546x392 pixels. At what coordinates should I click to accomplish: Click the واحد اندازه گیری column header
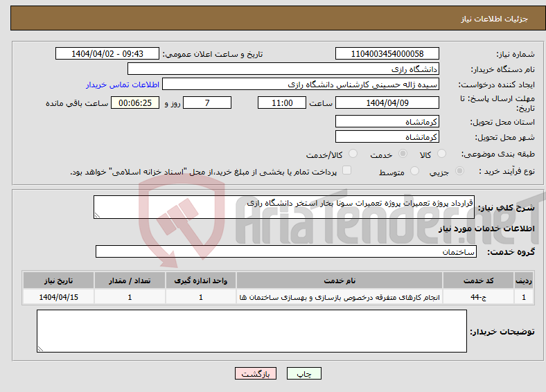point(201,280)
